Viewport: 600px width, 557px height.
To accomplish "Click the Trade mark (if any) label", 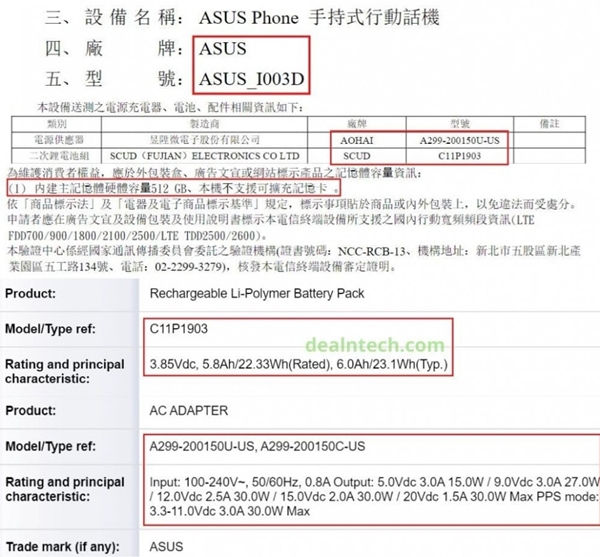I will pos(63,546).
